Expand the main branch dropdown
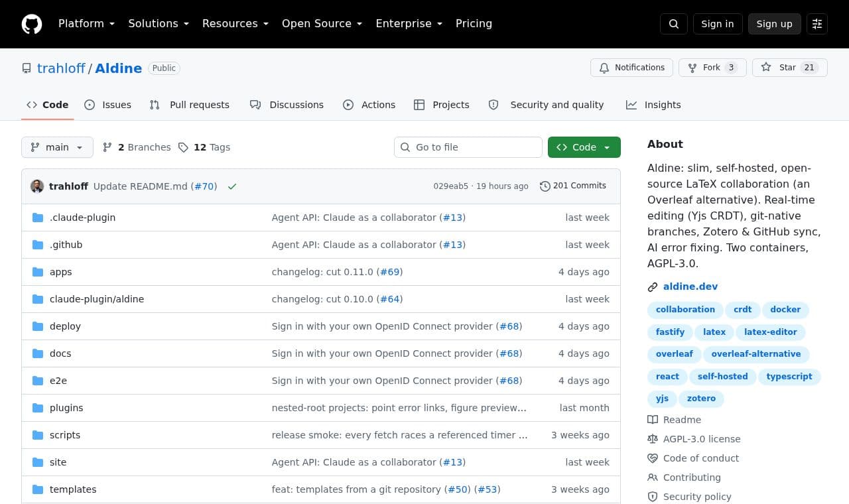 pos(57,147)
